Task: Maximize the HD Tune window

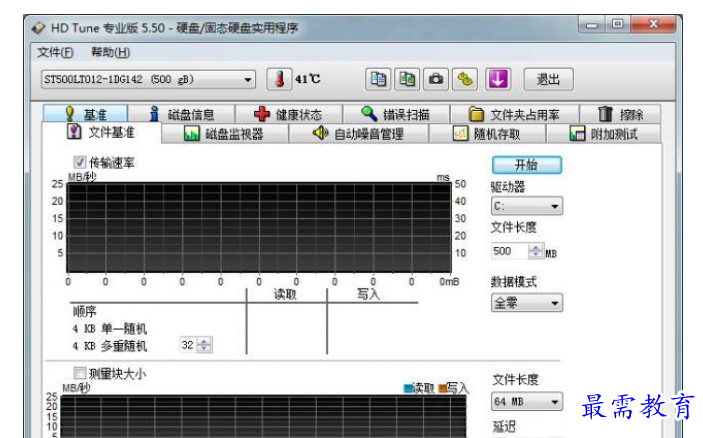Action: coord(617,24)
